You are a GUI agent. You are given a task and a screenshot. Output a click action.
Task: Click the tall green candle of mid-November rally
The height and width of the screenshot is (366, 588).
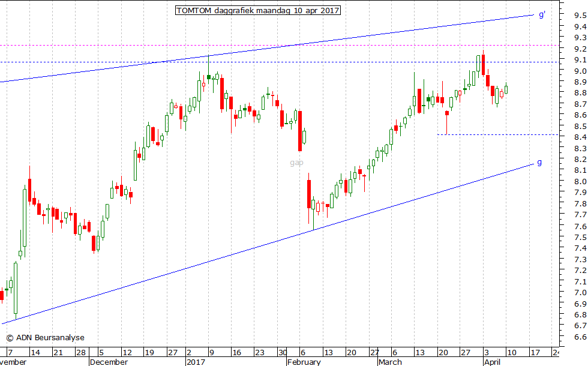tap(25, 217)
